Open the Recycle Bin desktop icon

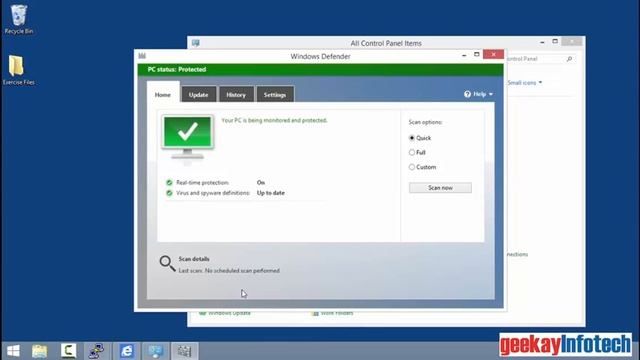(x=18, y=19)
